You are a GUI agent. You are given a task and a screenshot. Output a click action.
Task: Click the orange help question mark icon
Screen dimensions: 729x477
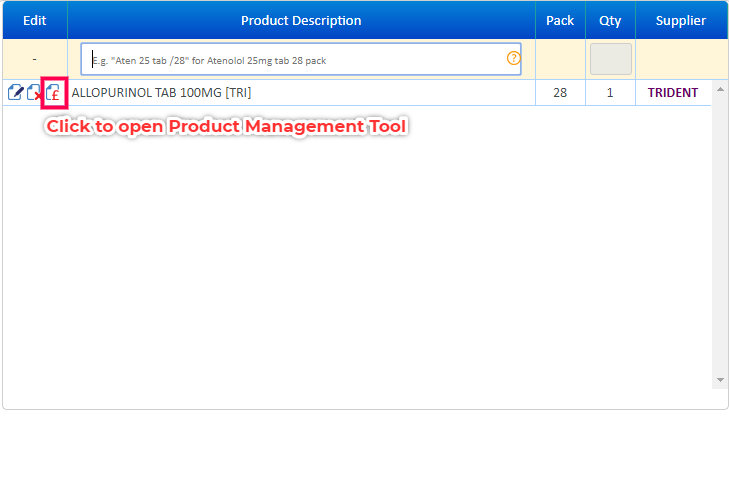tap(514, 59)
